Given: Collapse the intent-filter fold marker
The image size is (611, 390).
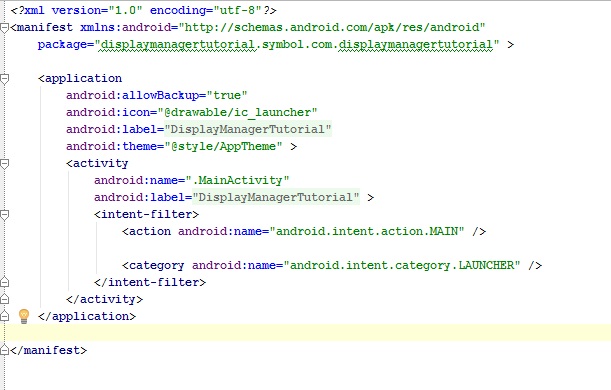Looking at the screenshot, I should tap(4, 215).
